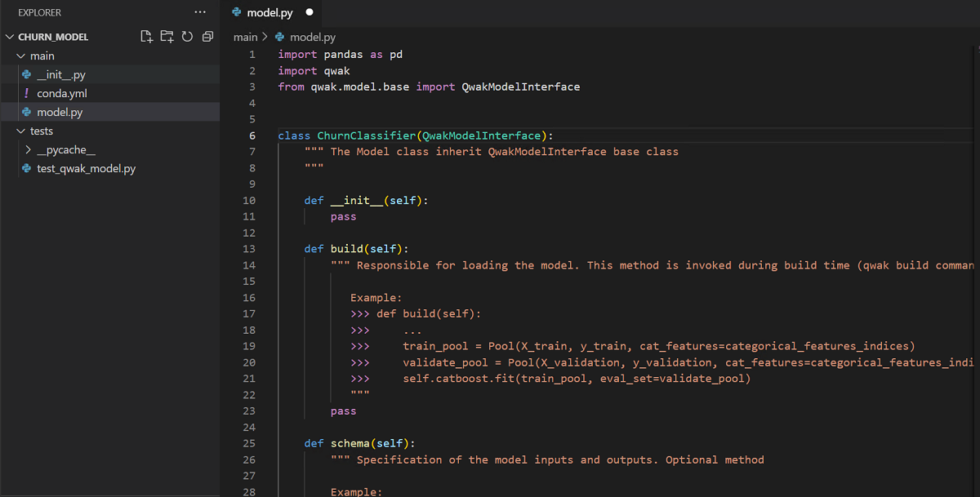Click the New Folder icon in Explorer

[x=167, y=37]
